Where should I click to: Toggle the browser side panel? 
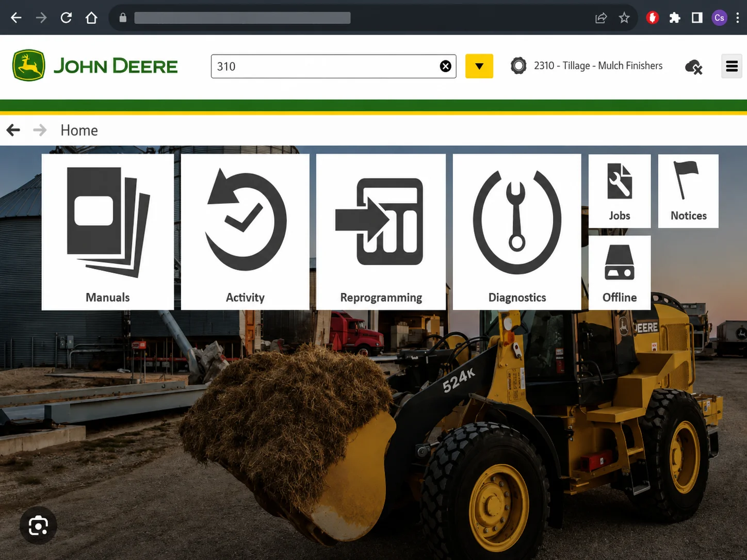[697, 18]
